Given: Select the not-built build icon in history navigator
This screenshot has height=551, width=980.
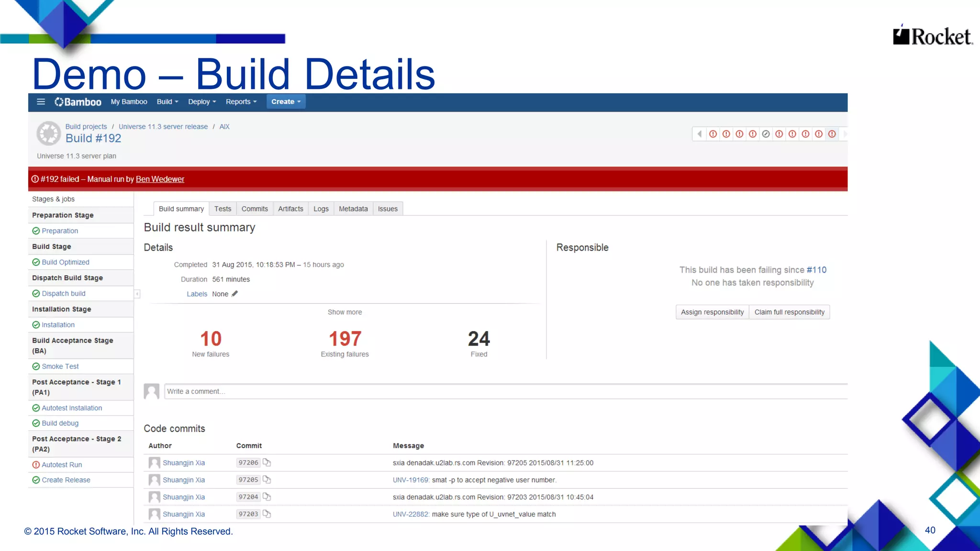Looking at the screenshot, I should 766,134.
